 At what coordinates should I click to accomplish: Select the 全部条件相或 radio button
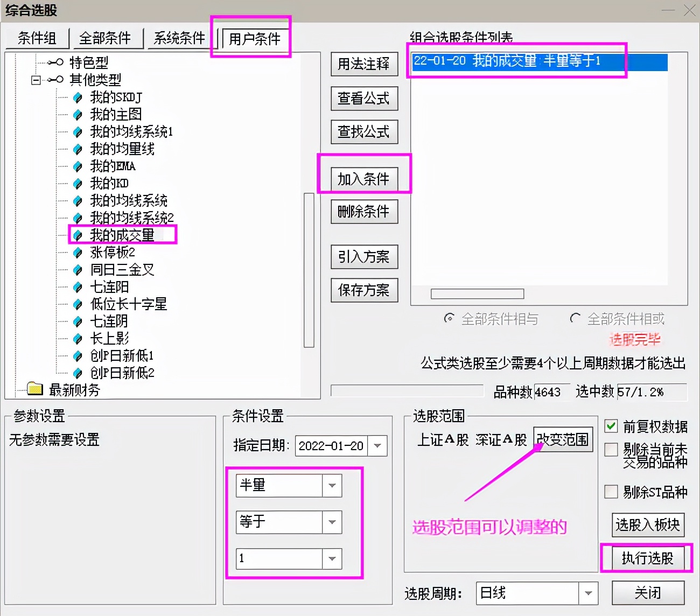pos(575,318)
